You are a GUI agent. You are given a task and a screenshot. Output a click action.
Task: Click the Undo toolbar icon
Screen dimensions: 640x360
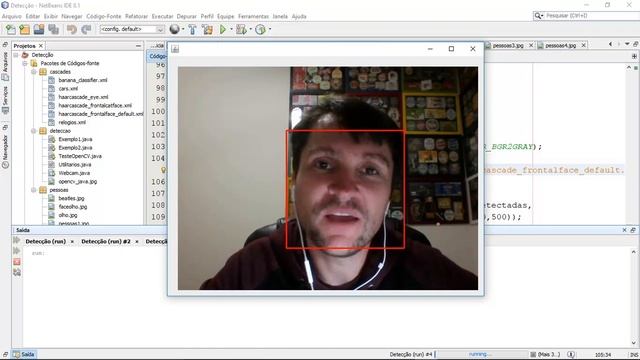point(72,29)
